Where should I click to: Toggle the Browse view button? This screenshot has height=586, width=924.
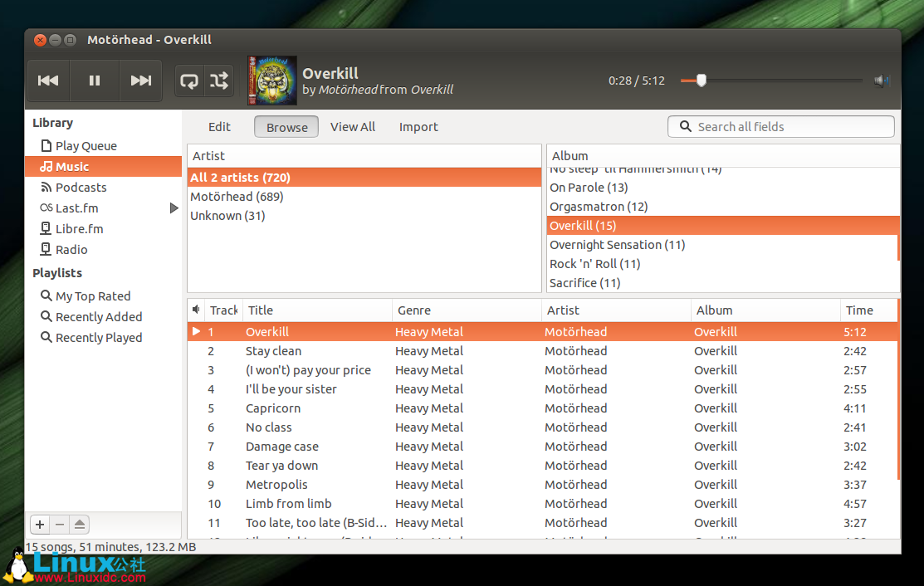pyautogui.click(x=286, y=127)
